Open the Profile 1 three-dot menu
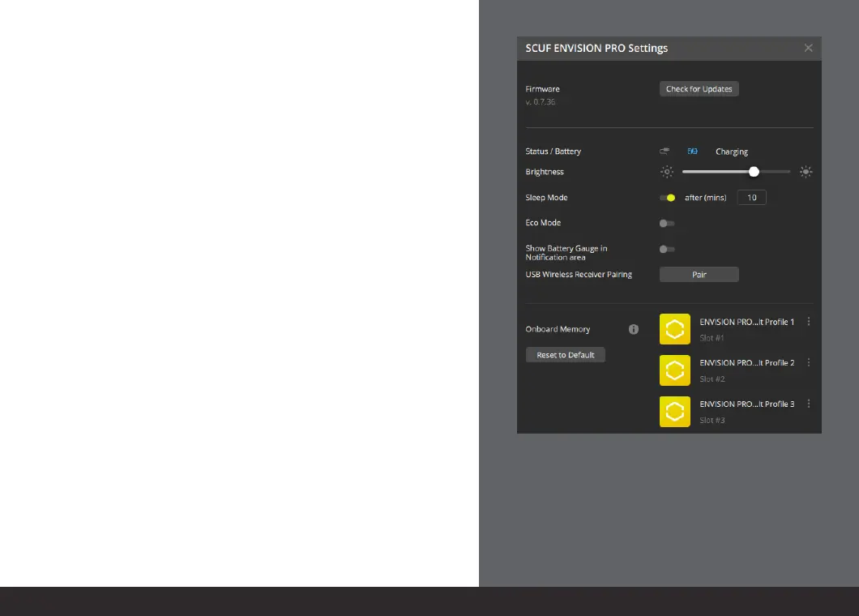 coord(809,322)
